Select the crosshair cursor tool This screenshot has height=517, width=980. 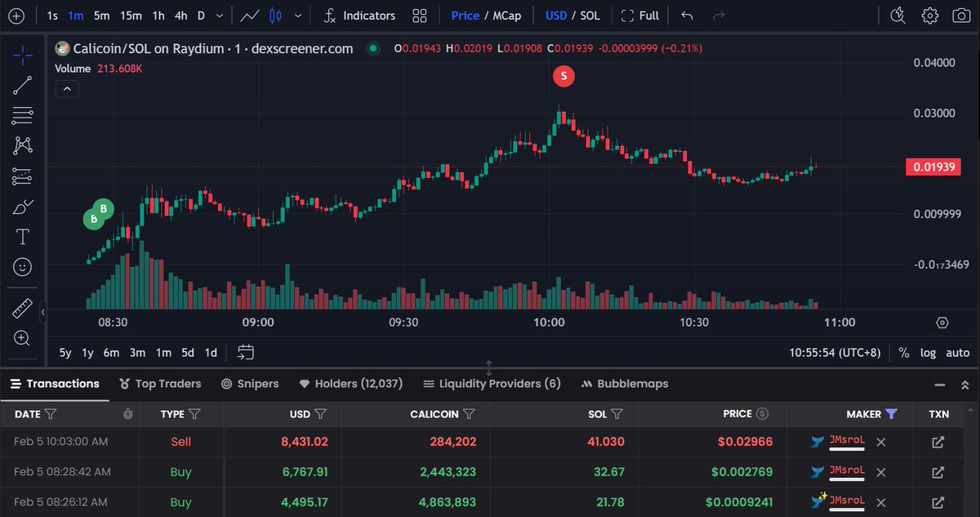tap(23, 55)
